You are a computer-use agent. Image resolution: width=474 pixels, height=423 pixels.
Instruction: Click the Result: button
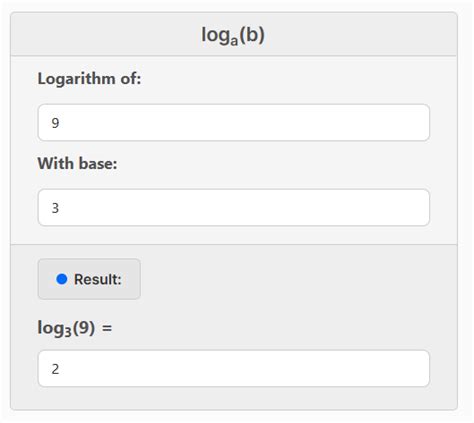pos(89,279)
